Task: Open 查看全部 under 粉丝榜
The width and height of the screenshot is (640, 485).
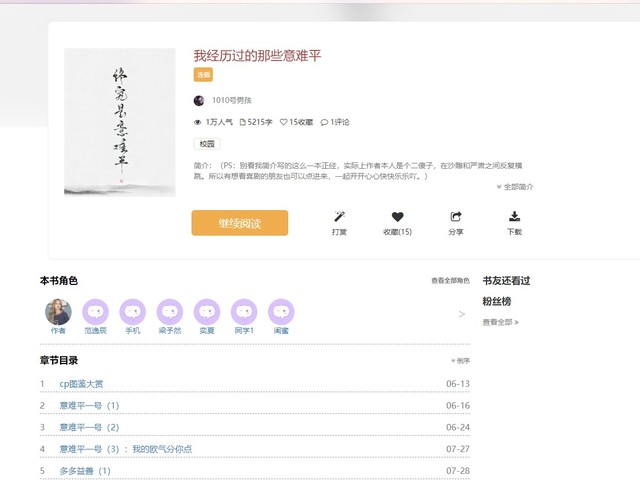Action: coord(500,322)
